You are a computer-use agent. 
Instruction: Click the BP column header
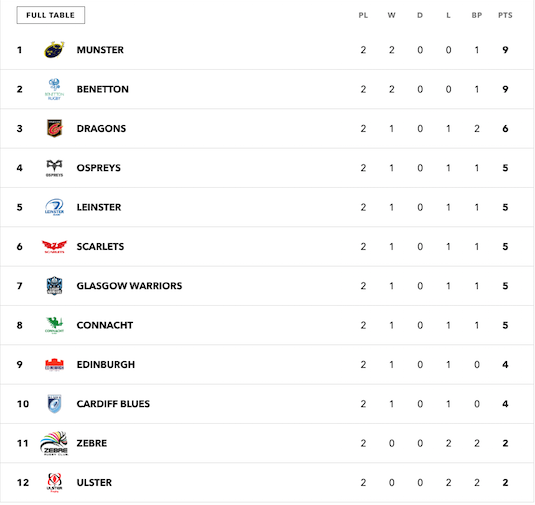[477, 15]
